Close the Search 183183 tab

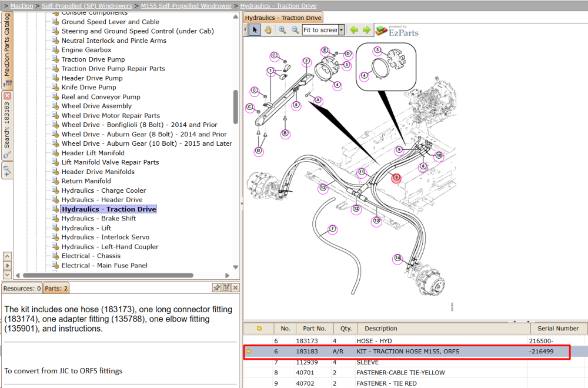[x=7, y=96]
